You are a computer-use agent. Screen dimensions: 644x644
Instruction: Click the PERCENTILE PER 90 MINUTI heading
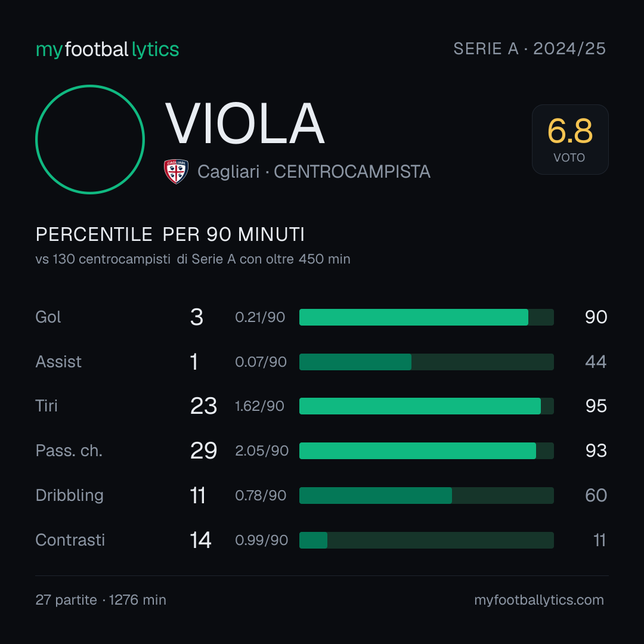click(170, 234)
